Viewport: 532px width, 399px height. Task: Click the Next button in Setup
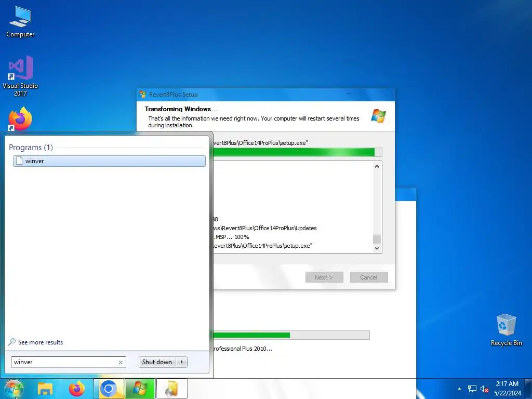click(324, 277)
